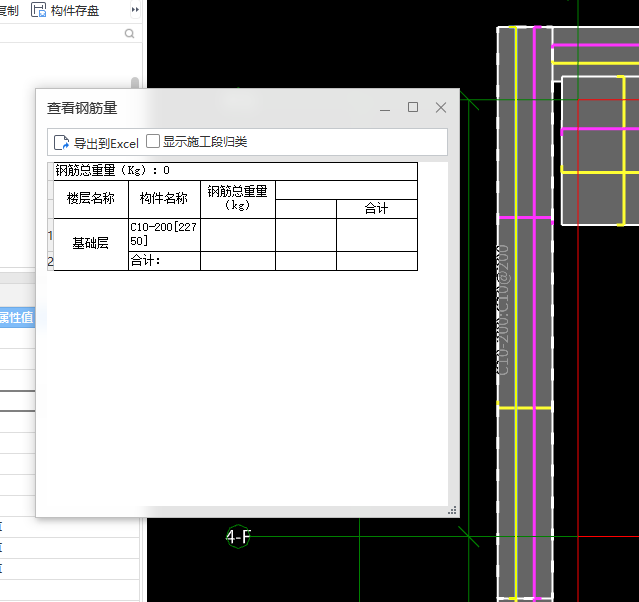Viewport: 639px width, 602px height.
Task: Click the 查看钢筋量 dialog title
Action: pyautogui.click(x=82, y=108)
